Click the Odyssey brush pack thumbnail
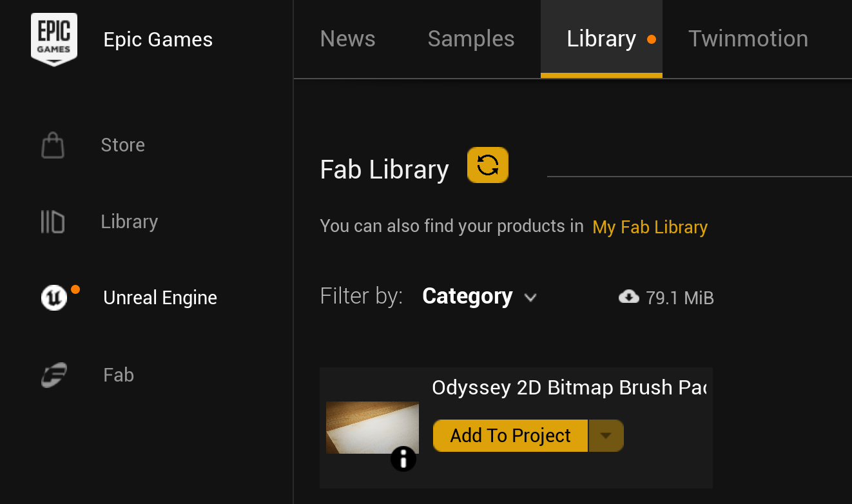This screenshot has height=504, width=852. (372, 427)
